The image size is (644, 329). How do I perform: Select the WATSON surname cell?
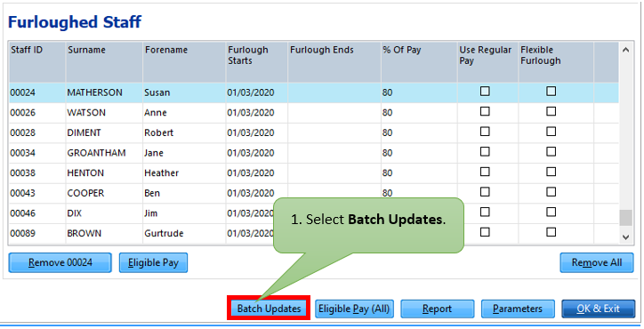pyautogui.click(x=104, y=113)
